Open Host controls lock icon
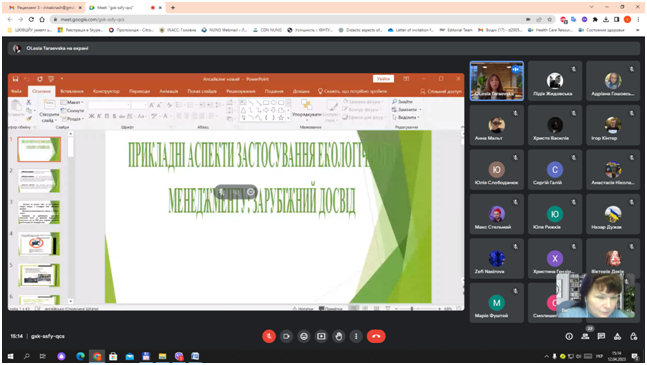Image resolution: width=647 pixels, height=365 pixels. click(x=633, y=337)
